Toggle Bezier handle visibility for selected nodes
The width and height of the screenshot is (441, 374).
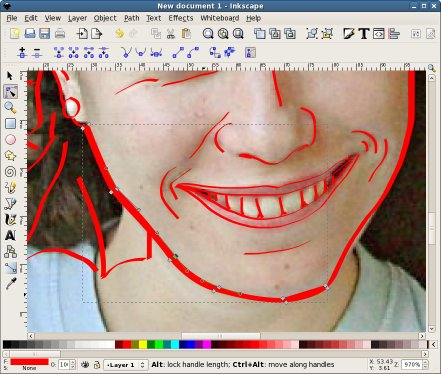(250, 53)
